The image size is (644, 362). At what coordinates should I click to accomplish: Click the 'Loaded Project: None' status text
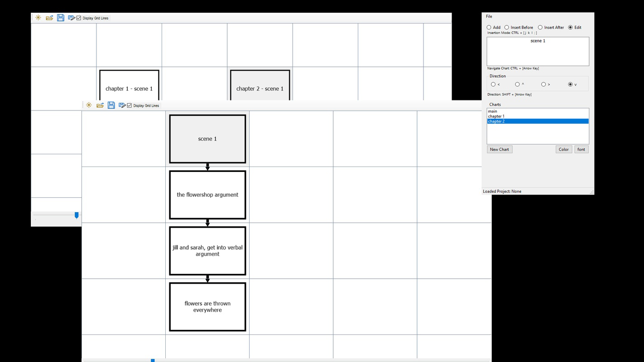tap(502, 191)
